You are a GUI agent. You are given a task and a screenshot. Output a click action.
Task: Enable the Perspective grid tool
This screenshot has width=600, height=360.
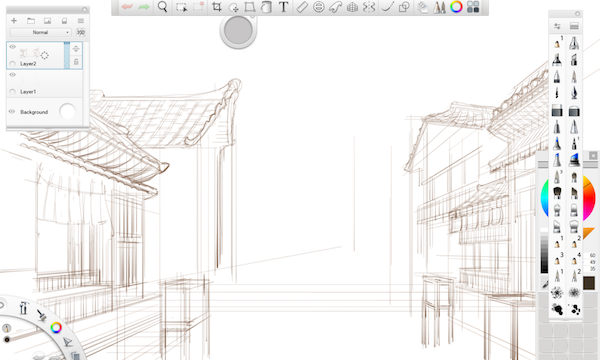pyautogui.click(x=352, y=7)
